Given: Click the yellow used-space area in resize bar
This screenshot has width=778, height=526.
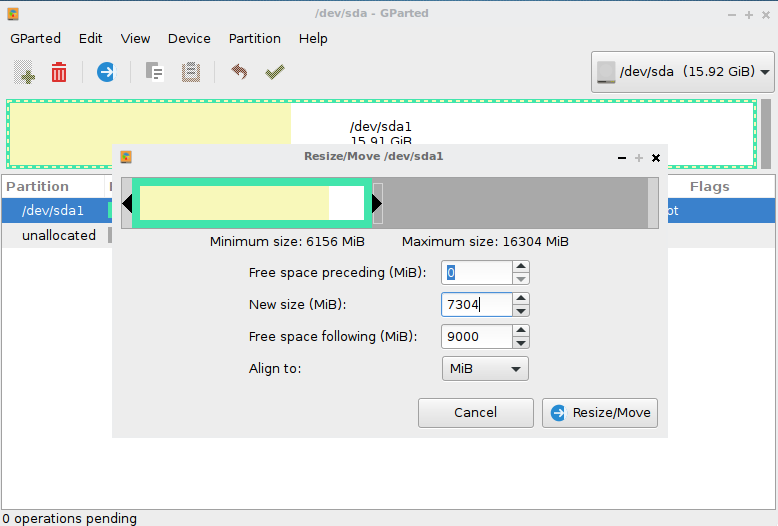Looking at the screenshot, I should [x=234, y=203].
